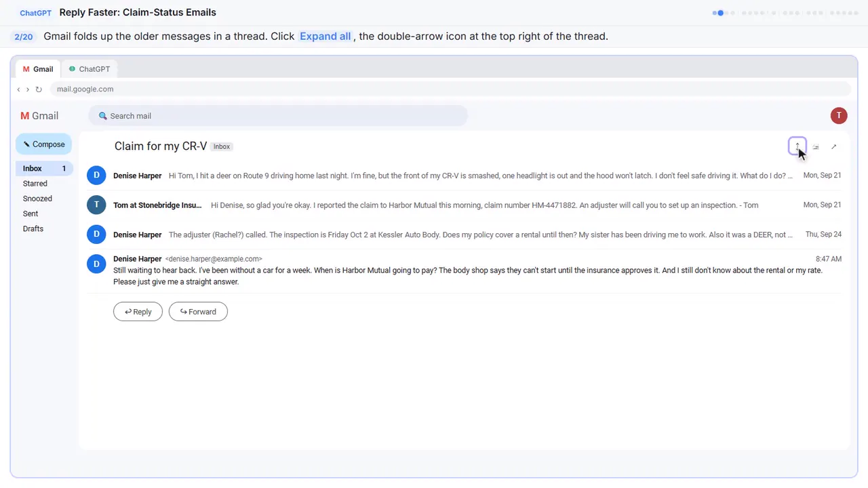Expand the message about the Kessler Auto Body inspection

click(x=465, y=235)
